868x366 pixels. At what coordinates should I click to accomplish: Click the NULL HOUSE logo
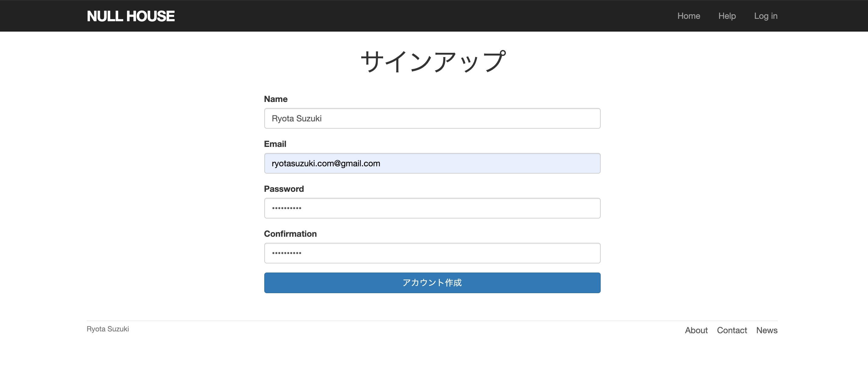point(130,15)
